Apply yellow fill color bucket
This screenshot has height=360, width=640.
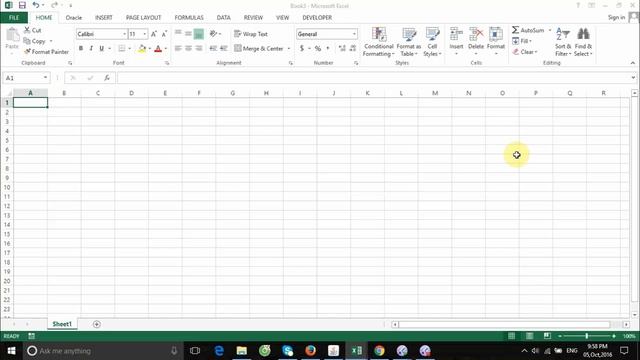pos(142,49)
